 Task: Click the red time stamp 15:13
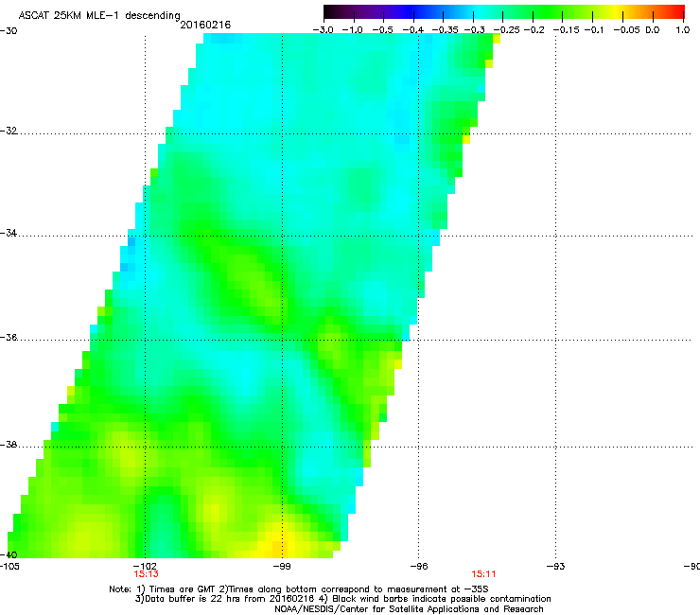[146, 574]
